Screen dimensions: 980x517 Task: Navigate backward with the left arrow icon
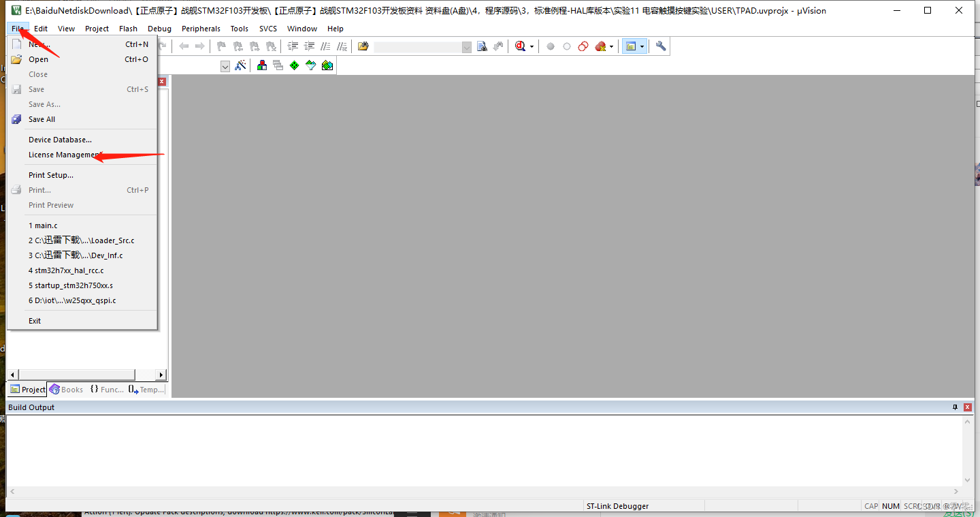(x=184, y=46)
